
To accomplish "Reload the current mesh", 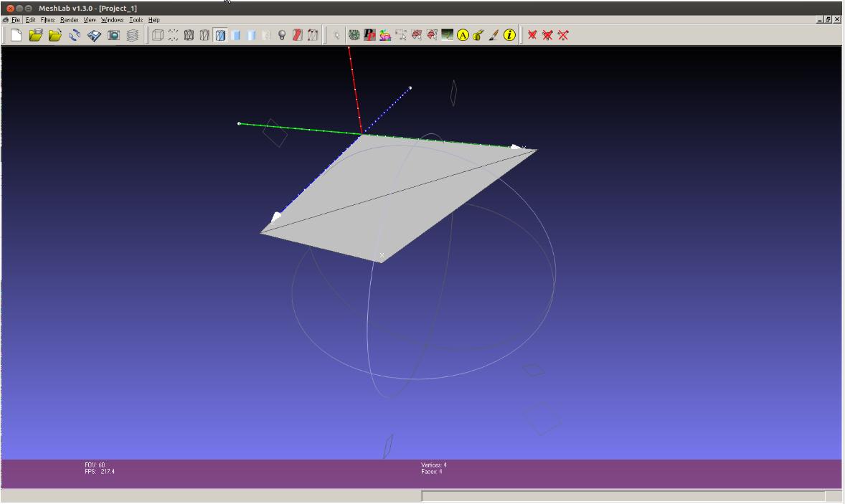I will click(x=75, y=35).
